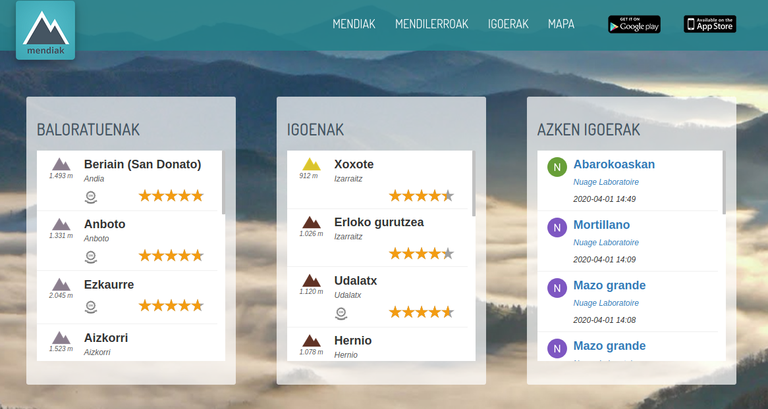Open the Mortillano ascent link
Screen dimensions: 768x409
pos(601,225)
